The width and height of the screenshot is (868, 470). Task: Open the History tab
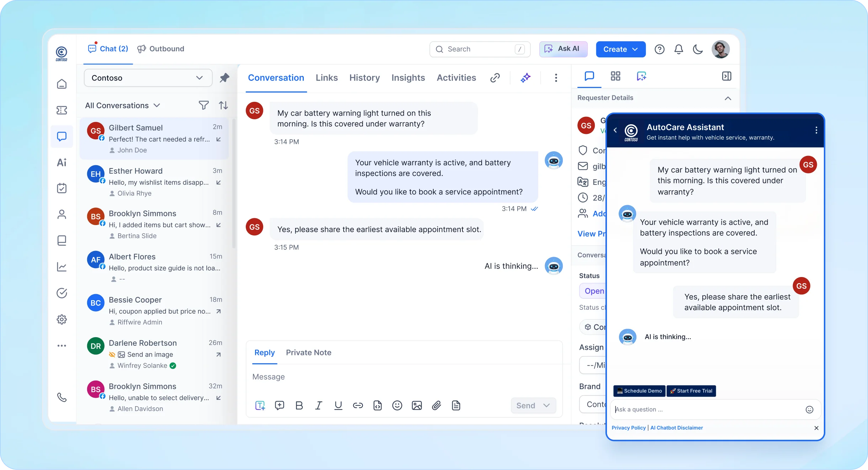(x=365, y=78)
